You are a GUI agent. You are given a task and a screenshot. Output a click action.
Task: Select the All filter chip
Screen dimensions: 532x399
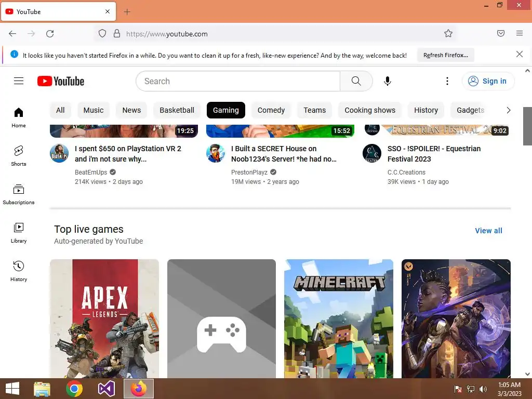tap(60, 110)
